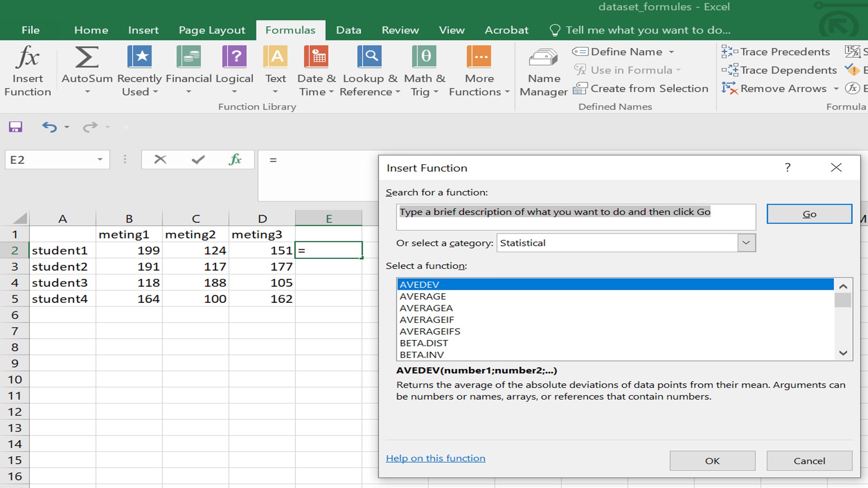Click the Insert Function fx ribbon icon
This screenshot has width=868, height=488.
click(x=28, y=71)
